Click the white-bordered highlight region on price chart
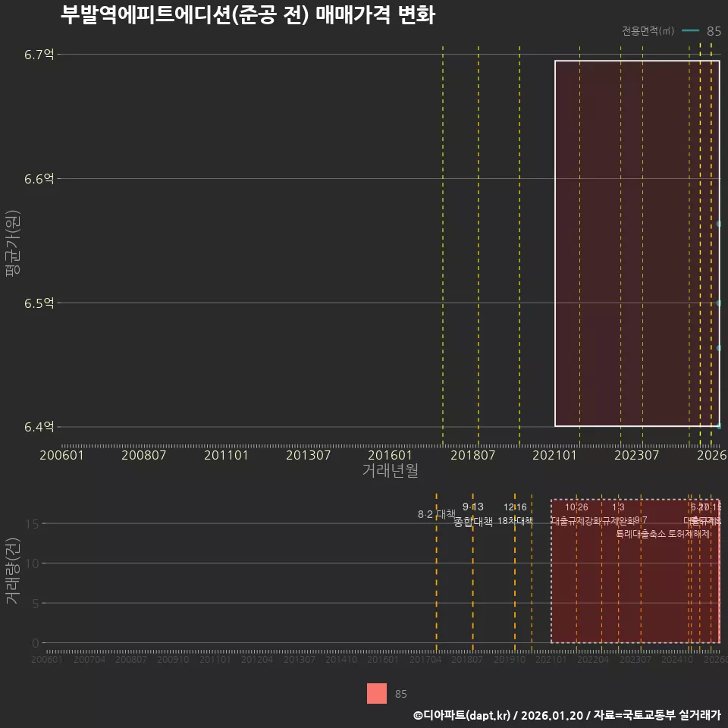This screenshot has width=728, height=728. click(637, 243)
